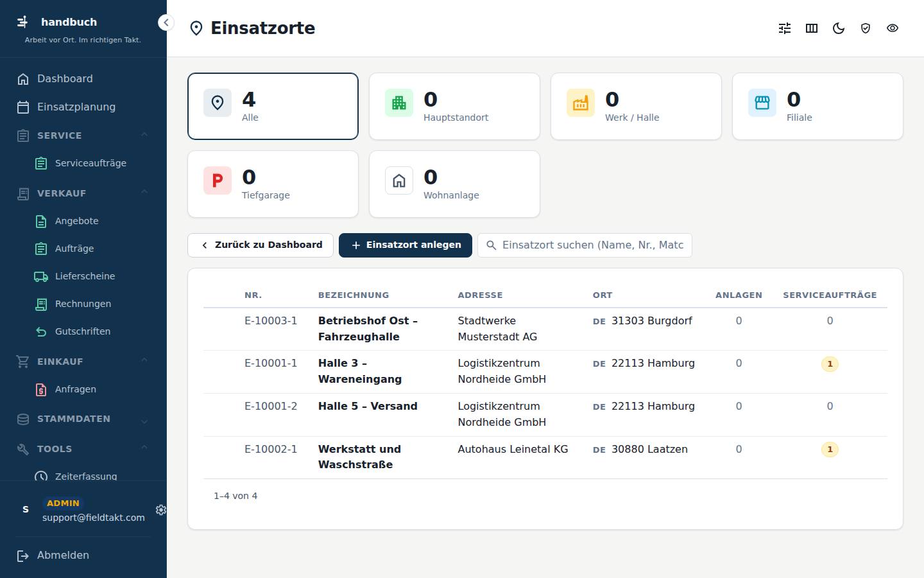The width and height of the screenshot is (924, 578).
Task: Open the filter settings sliders icon
Action: point(785,28)
